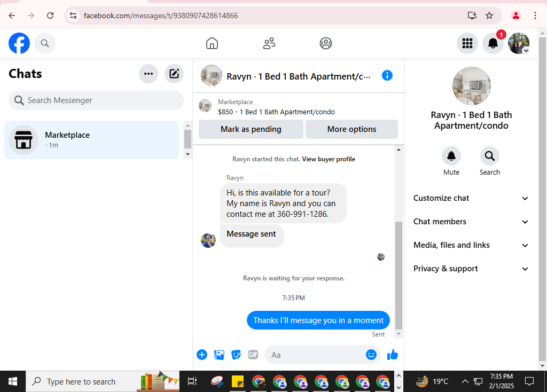Screen dimensions: 547x392
Task: Click the Search Messenger field
Action: click(96, 100)
